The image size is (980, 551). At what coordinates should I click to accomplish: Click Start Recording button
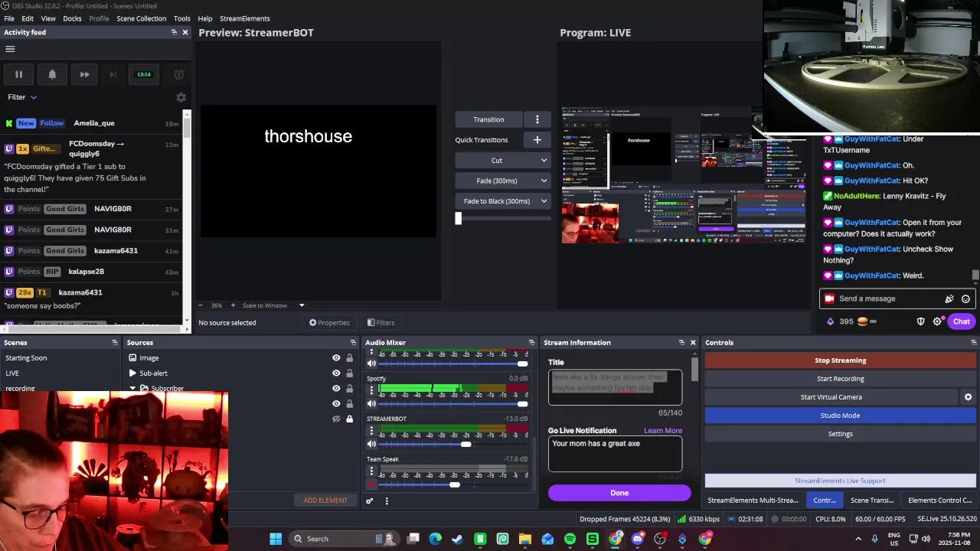pyautogui.click(x=840, y=379)
